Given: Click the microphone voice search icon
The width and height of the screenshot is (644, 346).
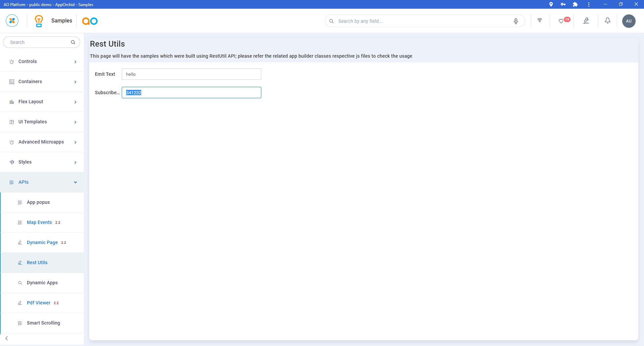Looking at the screenshot, I should (x=516, y=21).
